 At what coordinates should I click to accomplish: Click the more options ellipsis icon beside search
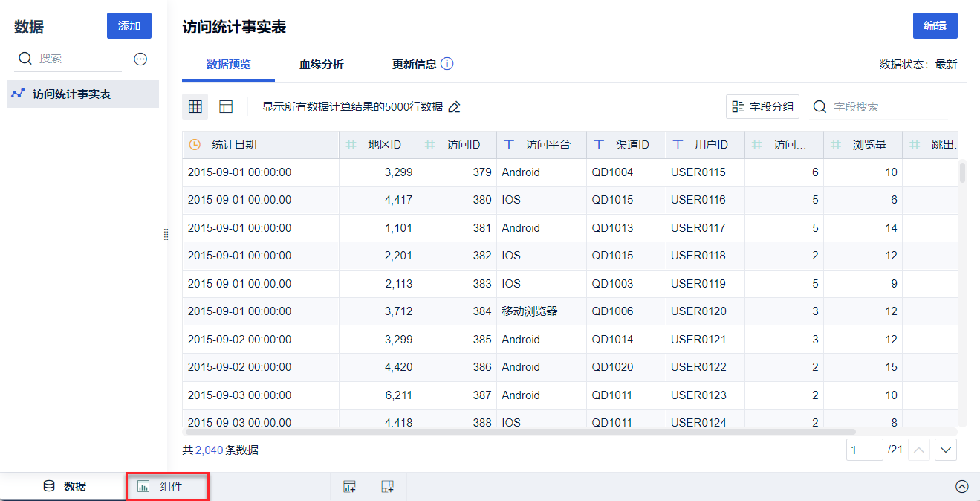coord(140,59)
